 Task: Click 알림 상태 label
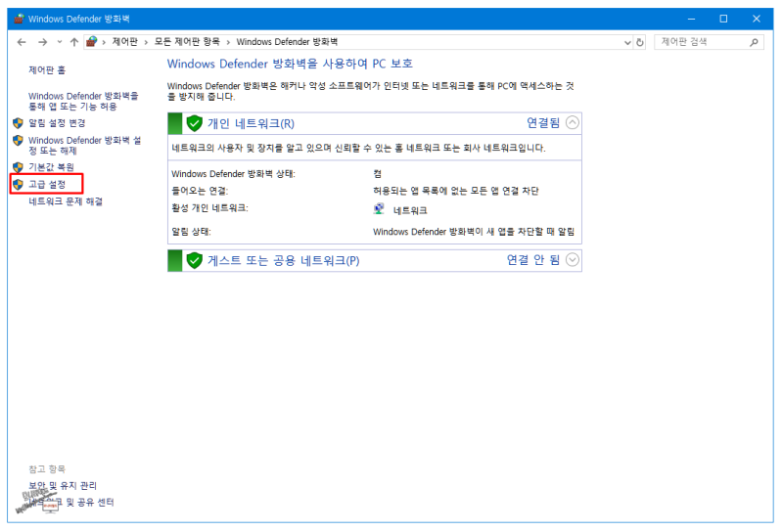[191, 232]
